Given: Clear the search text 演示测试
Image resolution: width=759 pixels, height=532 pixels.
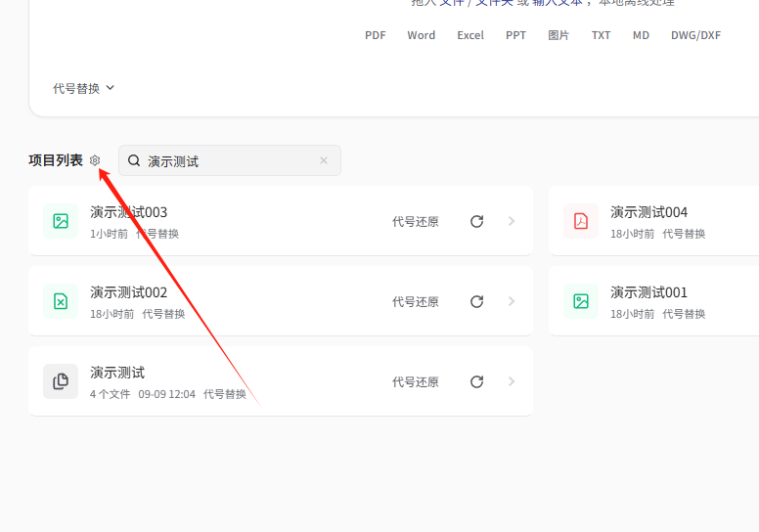Looking at the screenshot, I should [x=324, y=160].
